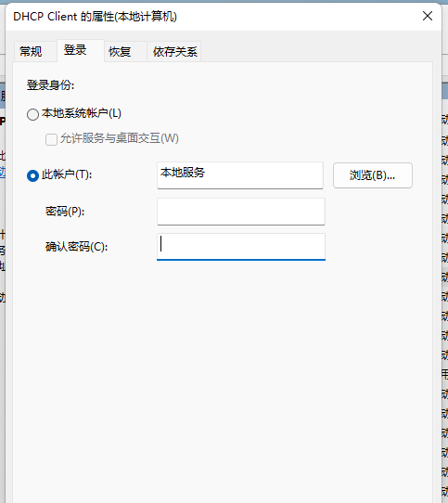Select the 登录 tab
Viewport: 448px width, 503px height.
click(x=81, y=50)
